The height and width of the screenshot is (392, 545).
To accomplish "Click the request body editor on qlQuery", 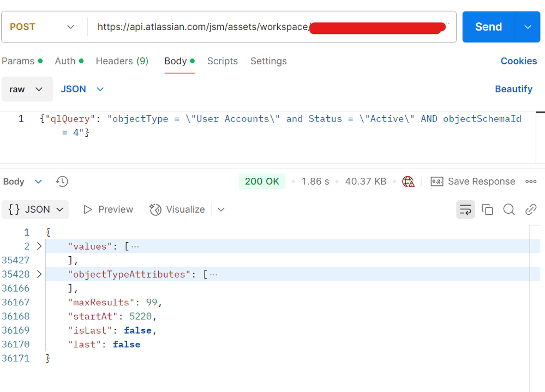I will 70,119.
